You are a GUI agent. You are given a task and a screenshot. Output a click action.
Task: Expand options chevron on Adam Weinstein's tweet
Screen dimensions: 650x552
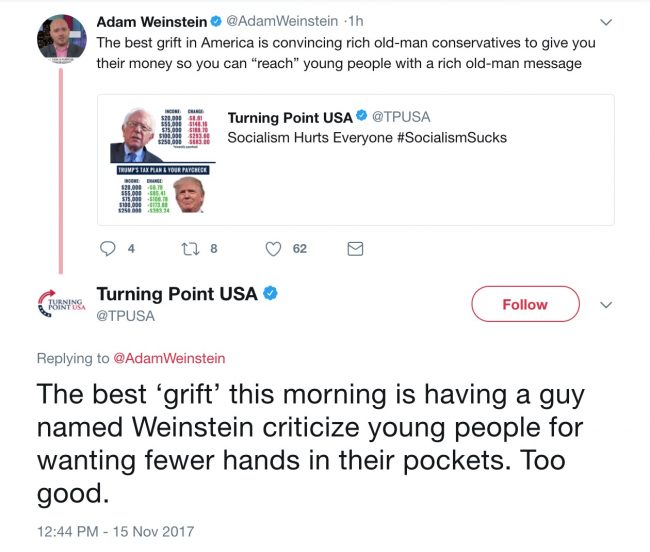coord(605,22)
